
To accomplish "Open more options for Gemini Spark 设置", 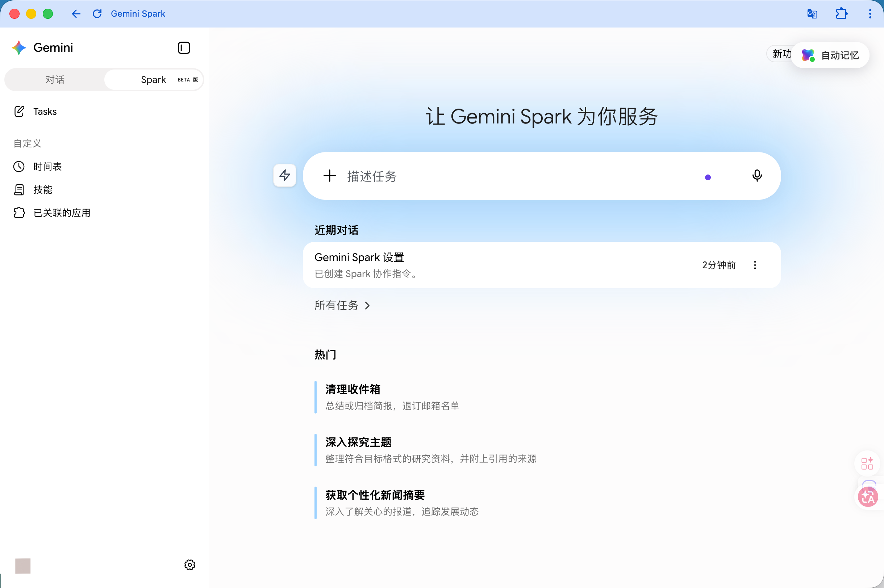I will click(x=755, y=265).
